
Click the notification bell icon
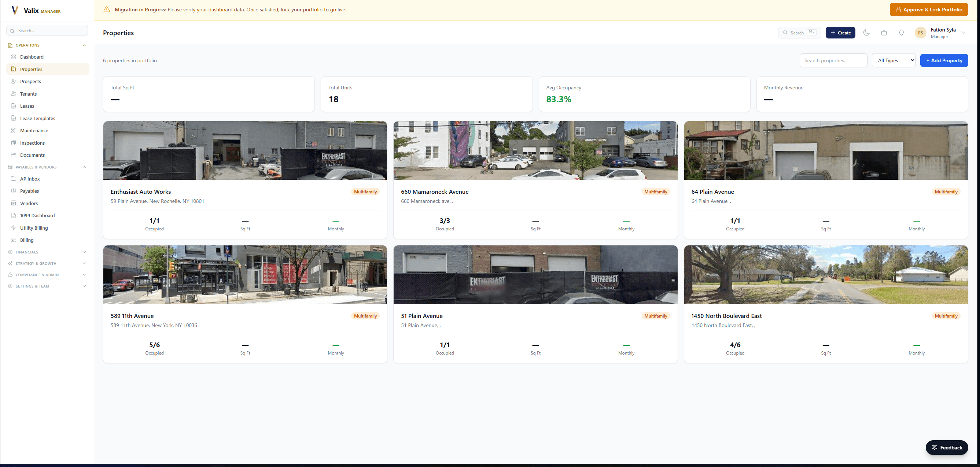tap(901, 33)
